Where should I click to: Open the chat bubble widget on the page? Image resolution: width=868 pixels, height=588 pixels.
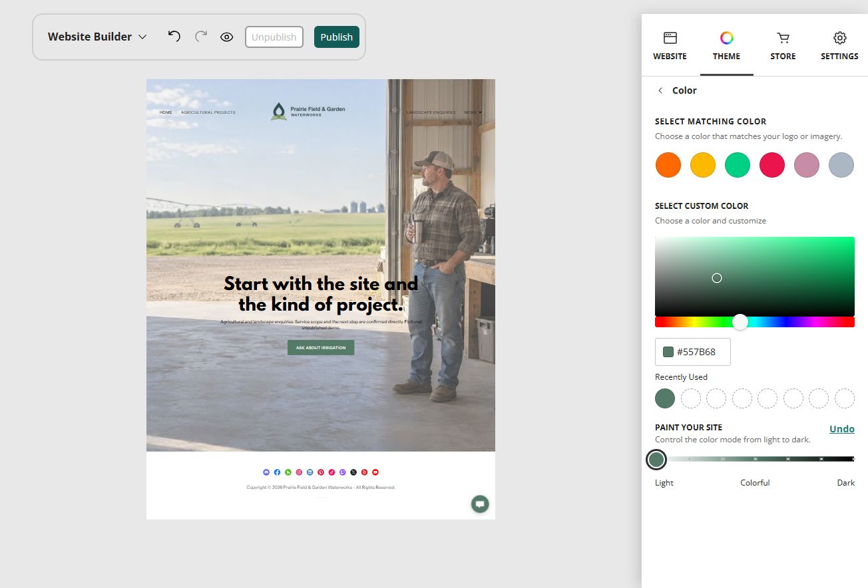click(x=480, y=504)
